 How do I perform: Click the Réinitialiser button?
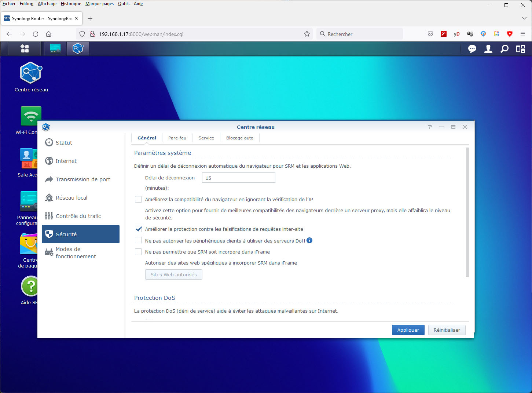coord(447,330)
